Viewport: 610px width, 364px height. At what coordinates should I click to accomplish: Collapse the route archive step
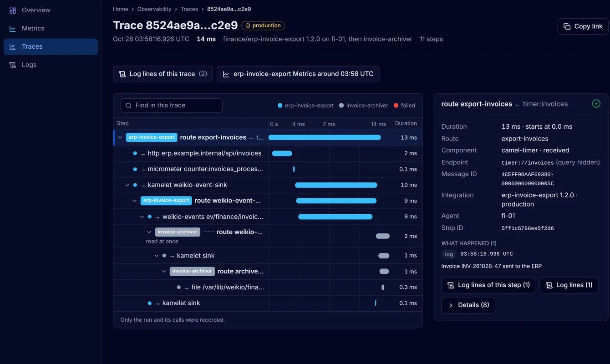pos(164,272)
